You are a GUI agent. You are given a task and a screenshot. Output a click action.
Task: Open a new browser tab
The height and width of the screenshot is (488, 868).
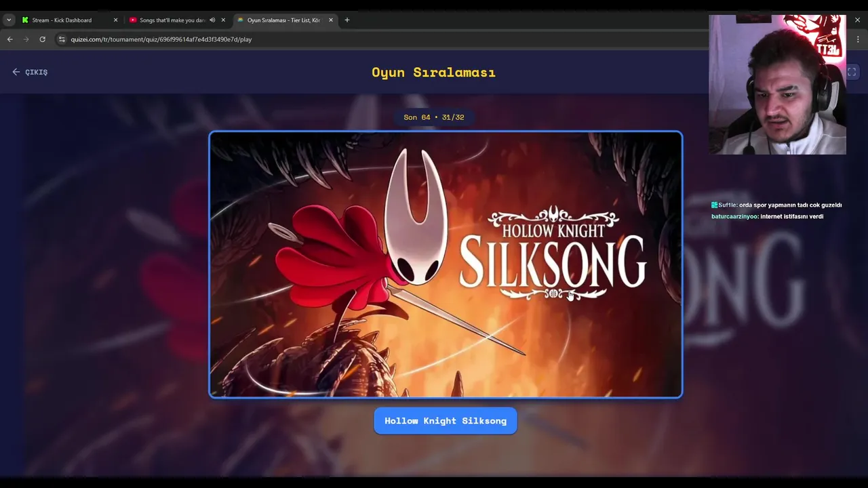click(347, 20)
